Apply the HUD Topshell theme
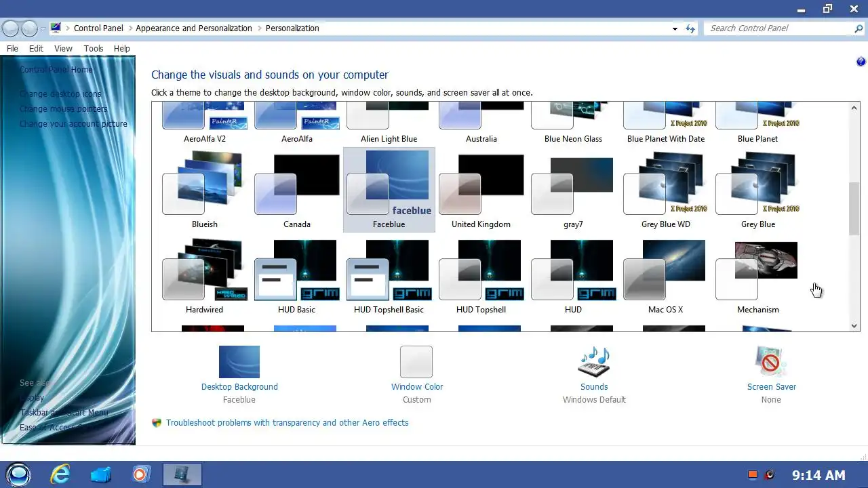 click(x=481, y=275)
